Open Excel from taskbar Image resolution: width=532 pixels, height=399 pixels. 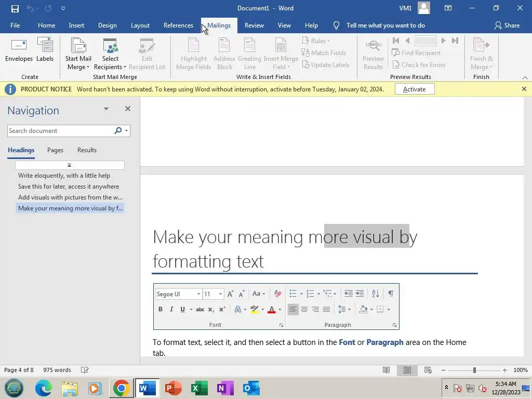[x=199, y=388]
